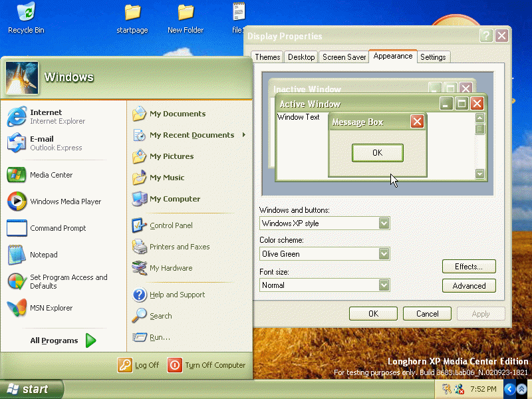Open the My Documents folder icon
This screenshot has width=532, height=399.
(139, 114)
